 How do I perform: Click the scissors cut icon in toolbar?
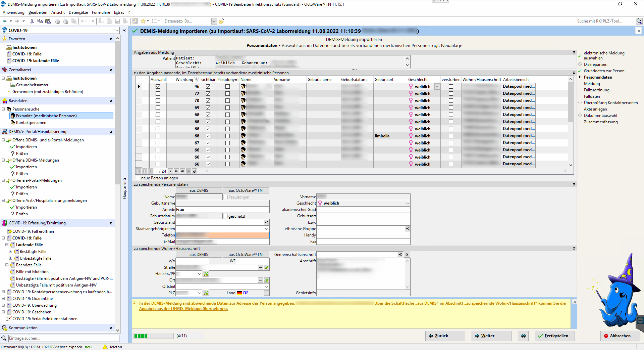(x=32, y=21)
